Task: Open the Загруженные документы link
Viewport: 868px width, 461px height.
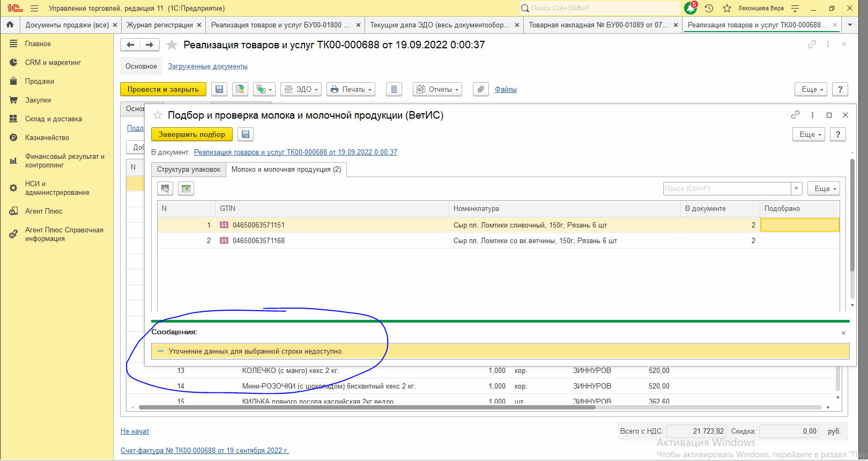Action: click(x=207, y=67)
